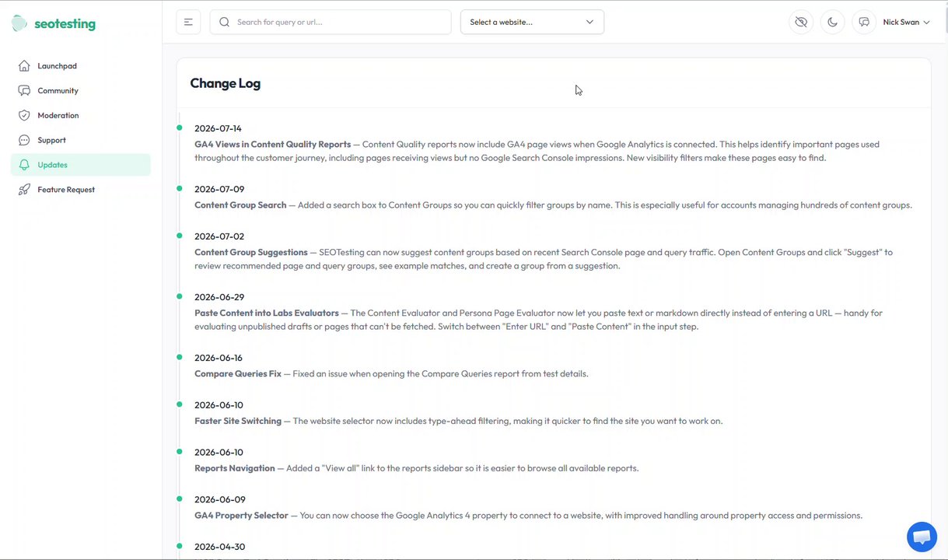Click timeline dot beside 2026-07-14

180,128
